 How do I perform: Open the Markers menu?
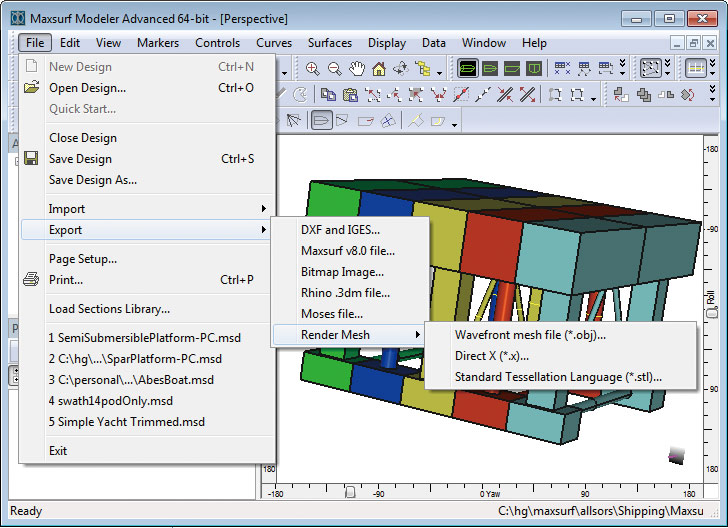point(158,43)
